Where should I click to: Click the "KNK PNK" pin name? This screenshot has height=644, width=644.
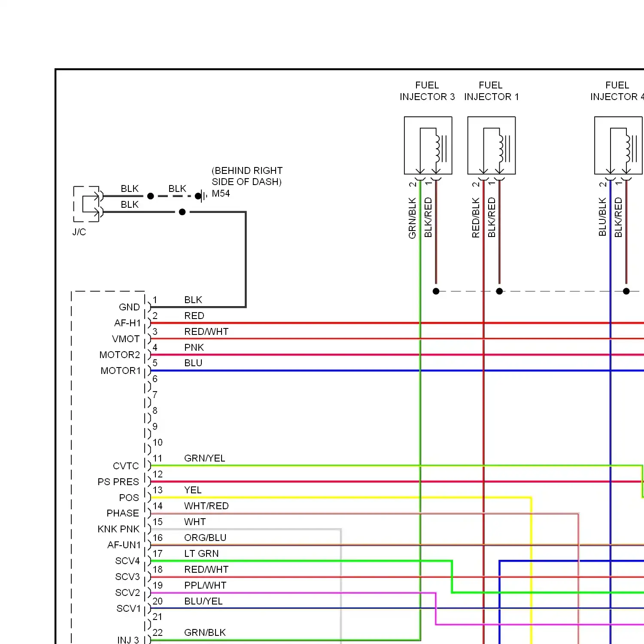coord(118,529)
